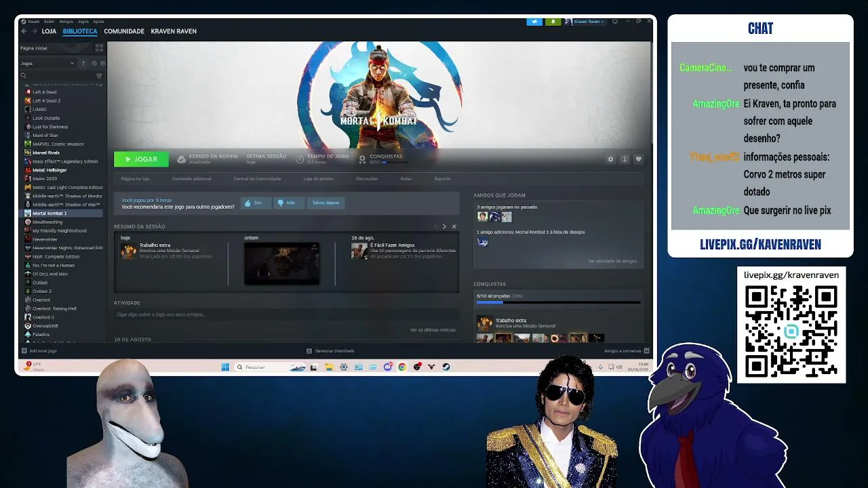Image resolution: width=868 pixels, height=488 pixels.
Task: Select Neverwinter in the library list
Action: point(45,239)
